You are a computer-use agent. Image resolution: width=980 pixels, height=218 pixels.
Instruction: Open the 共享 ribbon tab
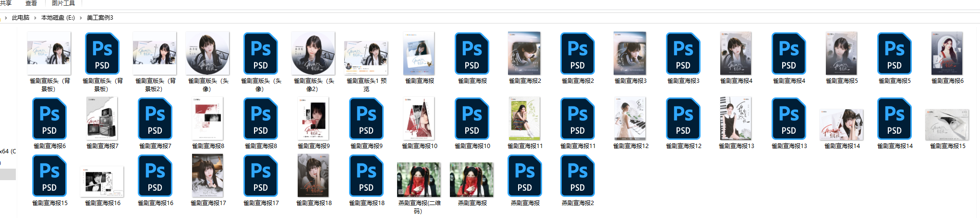[6, 3]
